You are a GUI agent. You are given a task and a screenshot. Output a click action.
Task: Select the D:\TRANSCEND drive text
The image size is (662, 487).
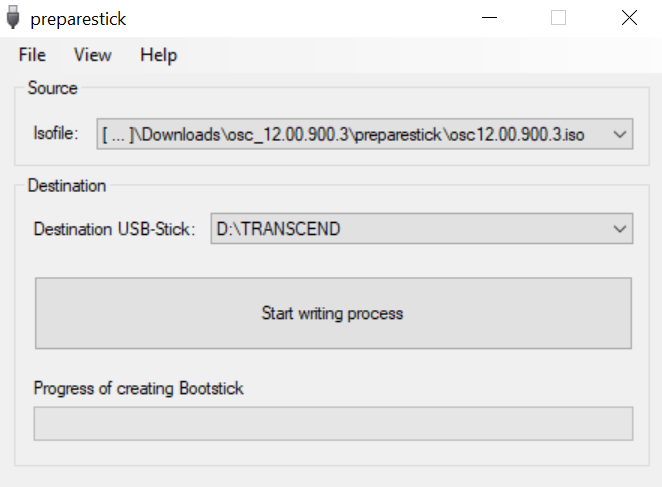pos(279,229)
